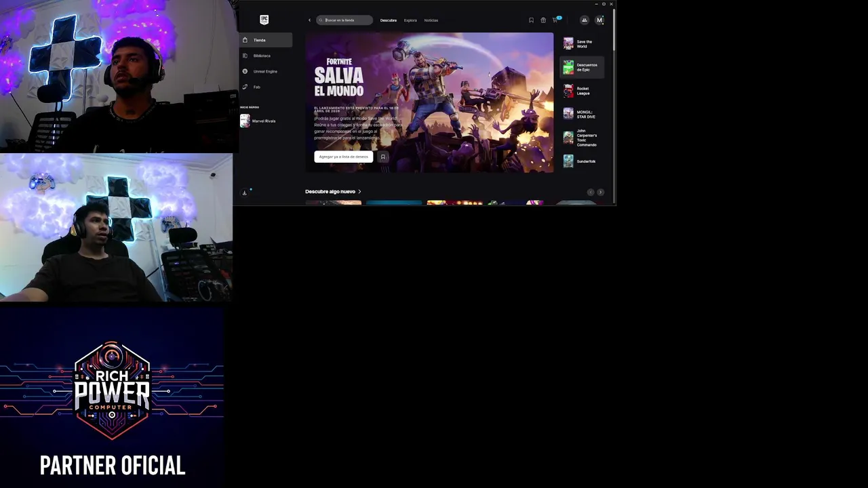Open the Fortnite Salva el Mundo banner
The image size is (868, 488).
429,102
